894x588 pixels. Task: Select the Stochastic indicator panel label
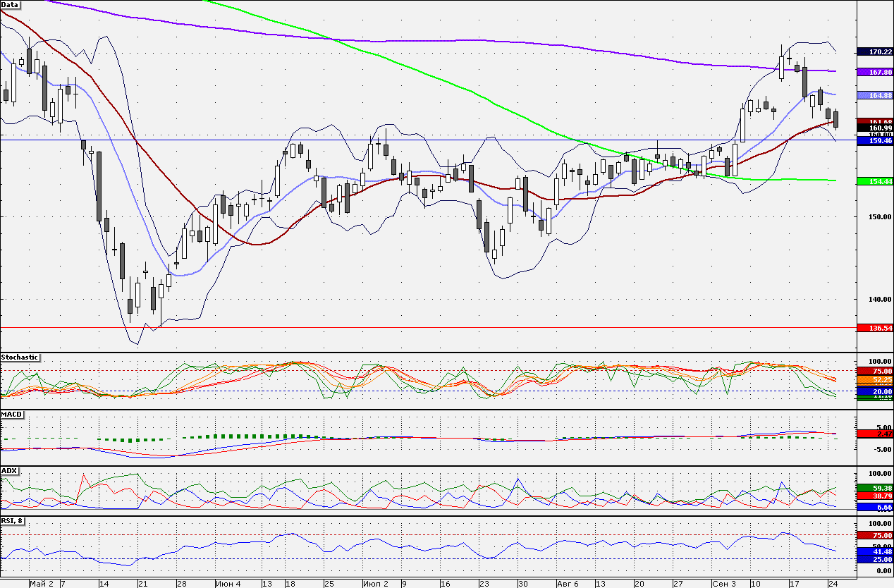point(20,357)
